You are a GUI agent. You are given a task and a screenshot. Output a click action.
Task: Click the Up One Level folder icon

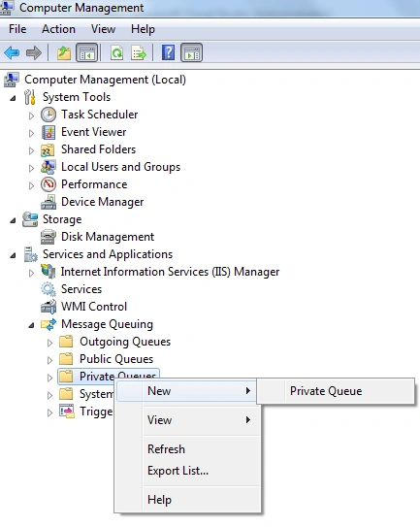click(x=63, y=52)
